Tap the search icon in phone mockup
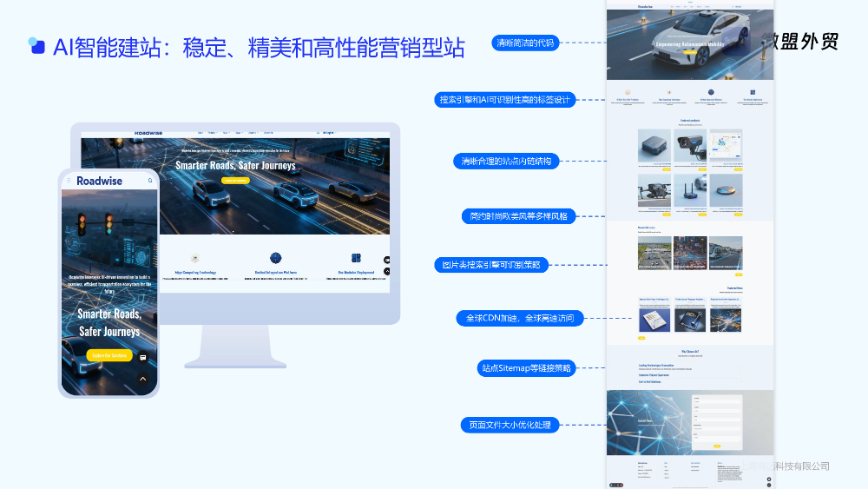868x489 pixels. coord(150,181)
